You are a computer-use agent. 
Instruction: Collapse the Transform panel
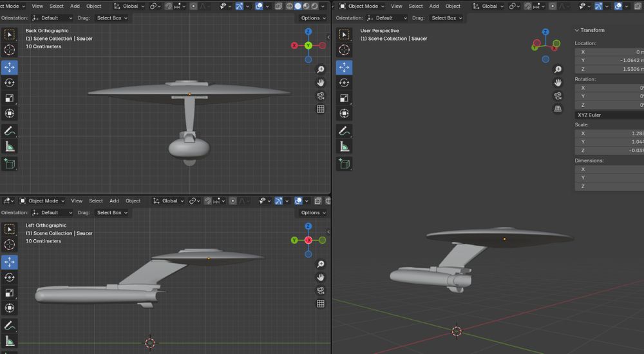point(589,30)
